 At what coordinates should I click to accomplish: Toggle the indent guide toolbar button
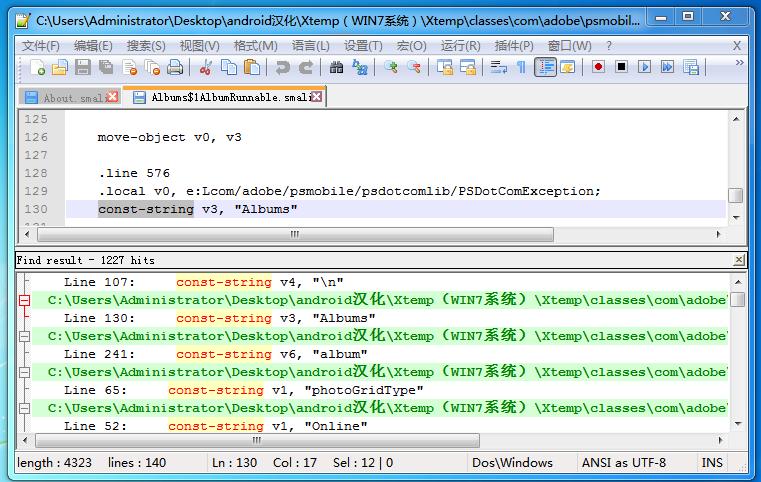coord(545,67)
